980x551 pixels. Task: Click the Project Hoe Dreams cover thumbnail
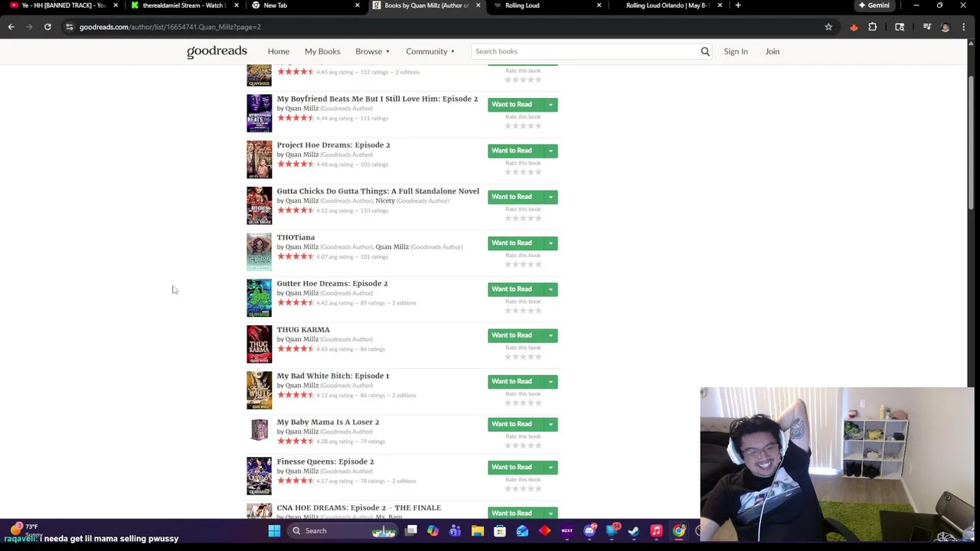[x=259, y=159]
